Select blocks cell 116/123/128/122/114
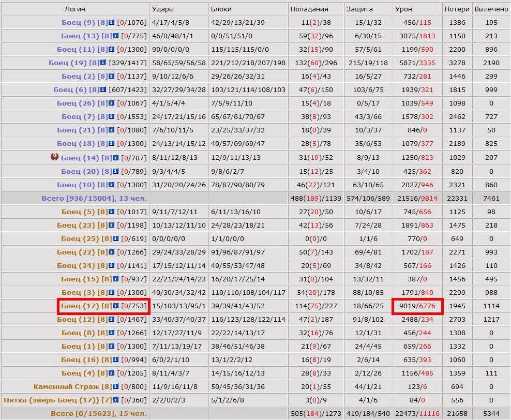This screenshot has height=420, width=511. click(x=248, y=319)
